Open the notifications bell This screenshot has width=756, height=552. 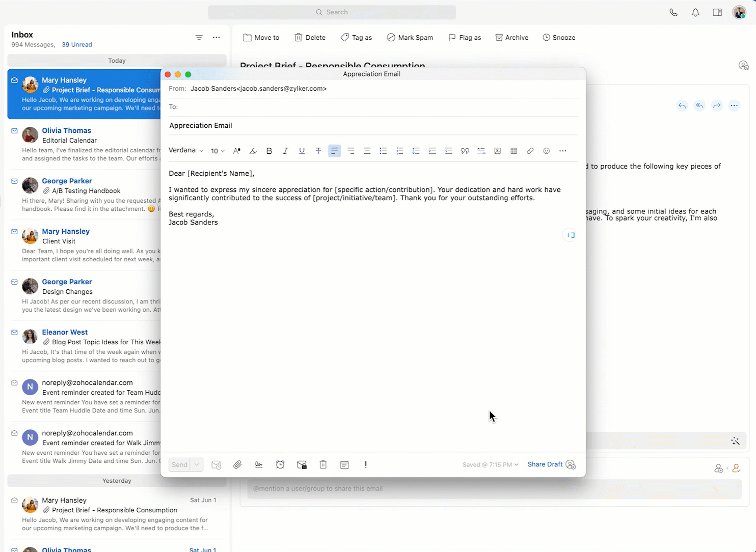[x=695, y=13]
